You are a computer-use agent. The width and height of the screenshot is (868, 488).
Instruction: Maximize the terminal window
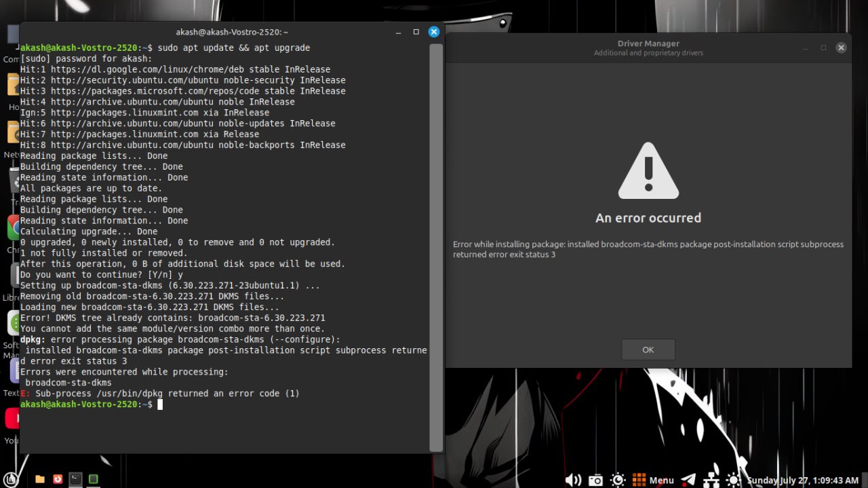pos(416,32)
